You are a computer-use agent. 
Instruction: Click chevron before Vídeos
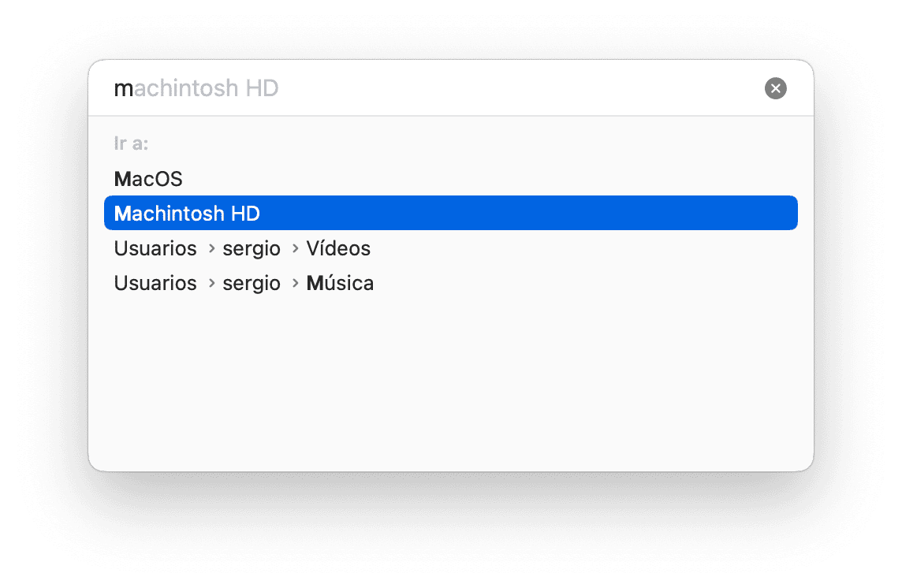coord(295,248)
